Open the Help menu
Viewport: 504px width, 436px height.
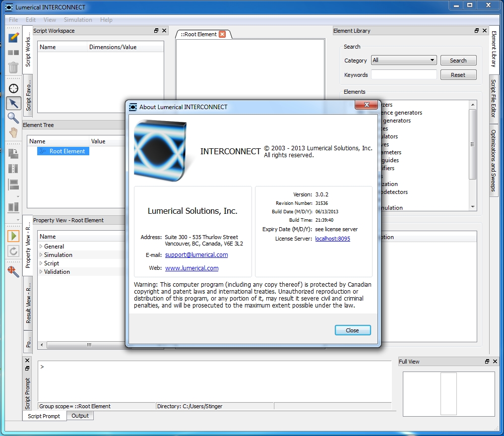tap(106, 20)
